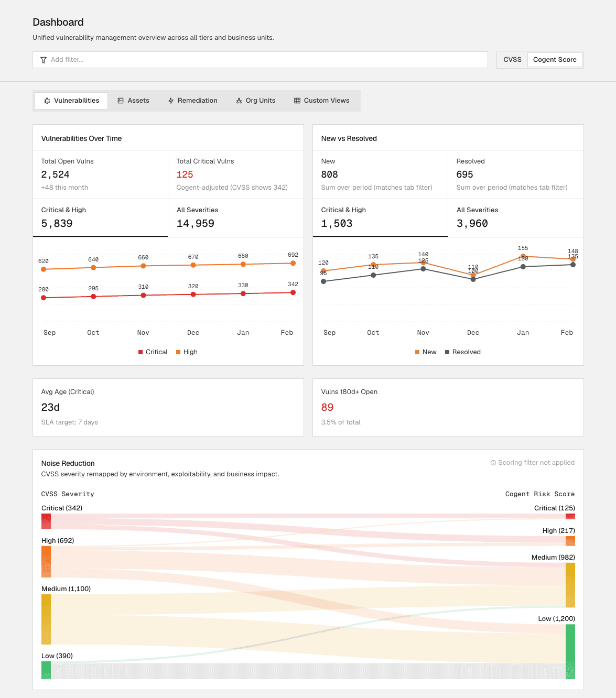Click the Cogent High (217) Sankey node
The height and width of the screenshot is (698, 616).
570,541
